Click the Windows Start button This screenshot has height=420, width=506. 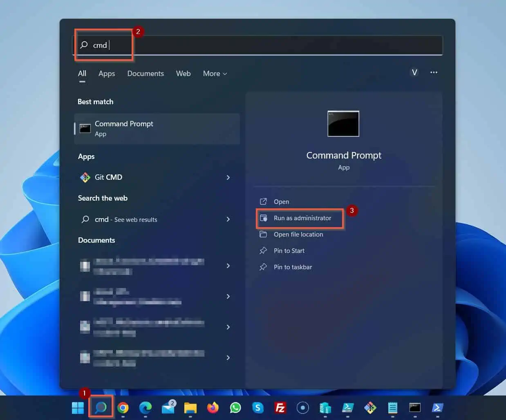[x=78, y=408]
